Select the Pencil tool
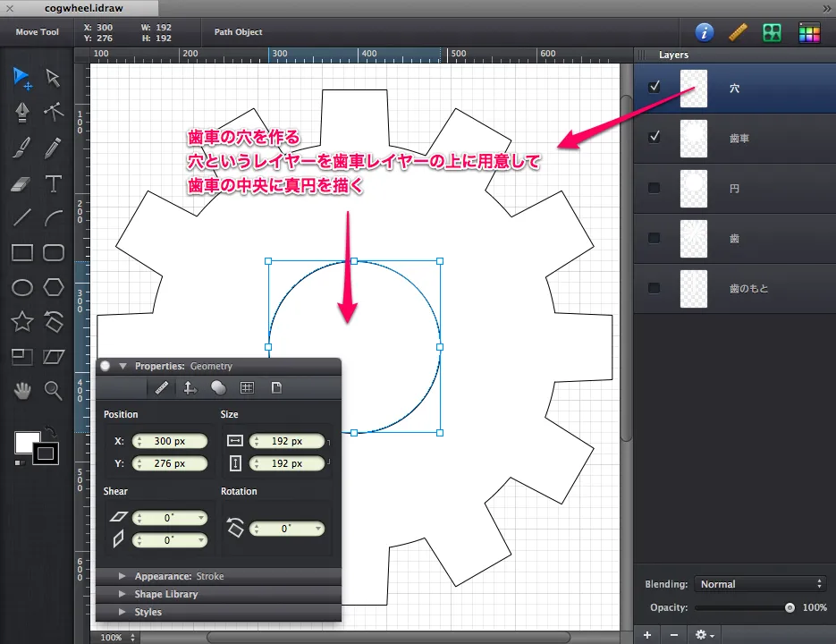Viewport: 836px width, 644px height. click(54, 146)
